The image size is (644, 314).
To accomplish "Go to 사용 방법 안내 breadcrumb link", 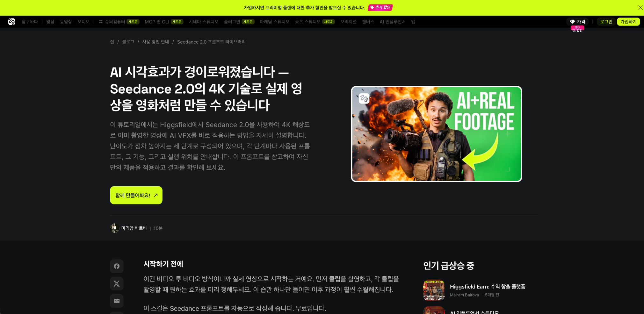I will coord(156,42).
